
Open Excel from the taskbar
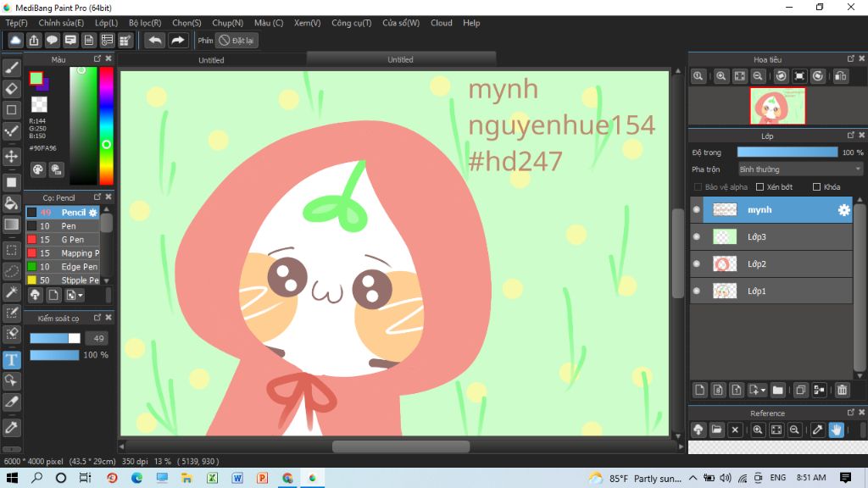212,478
